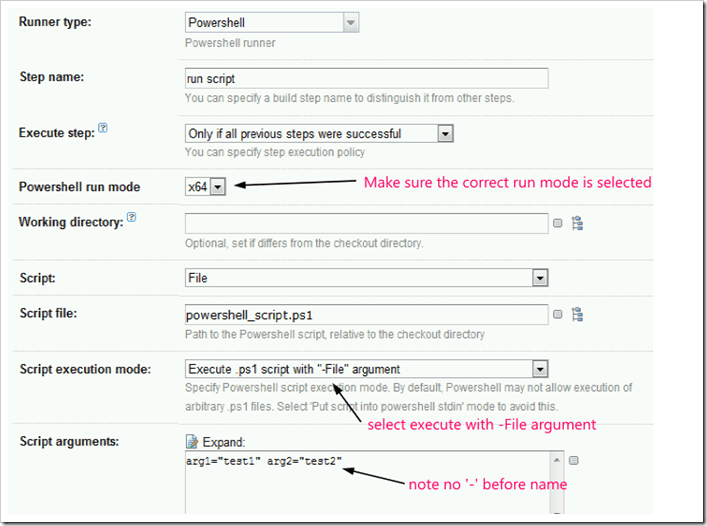Open the Runner type dropdown
This screenshot has width=707, height=526.
[350, 22]
